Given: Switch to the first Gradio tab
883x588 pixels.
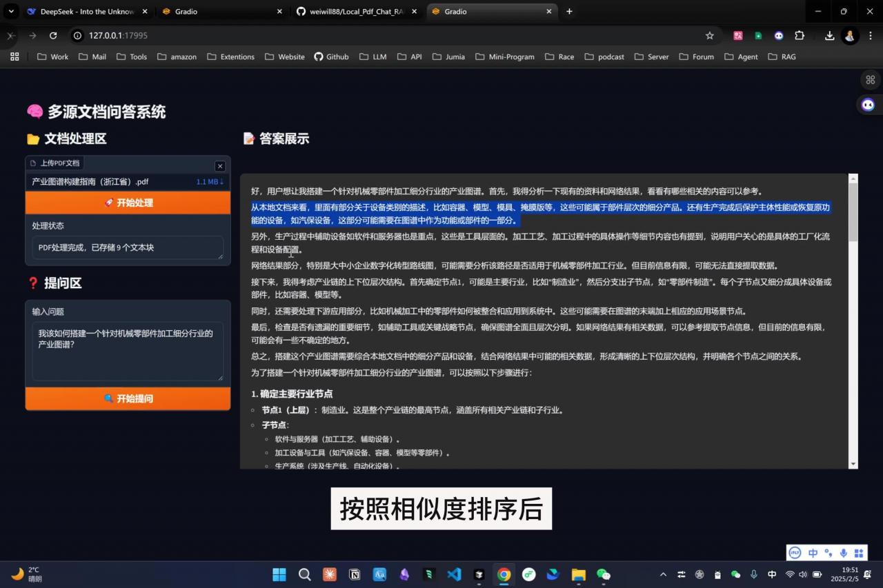Looking at the screenshot, I should point(221,12).
